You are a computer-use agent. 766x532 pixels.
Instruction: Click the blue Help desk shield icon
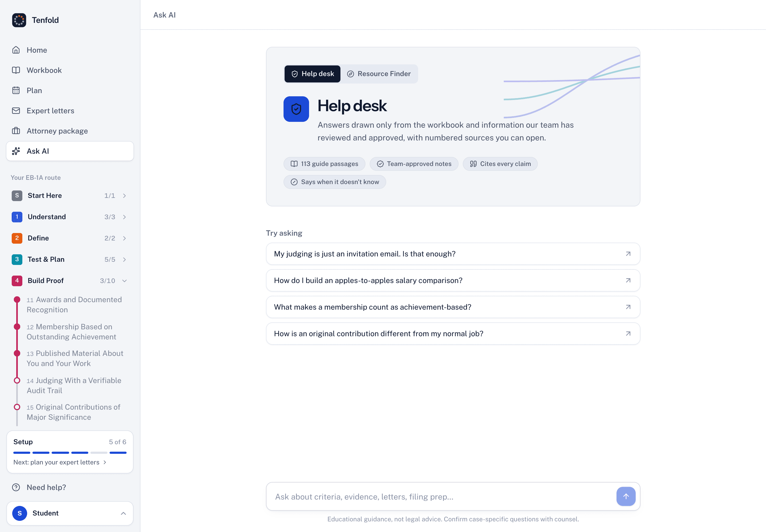(296, 109)
